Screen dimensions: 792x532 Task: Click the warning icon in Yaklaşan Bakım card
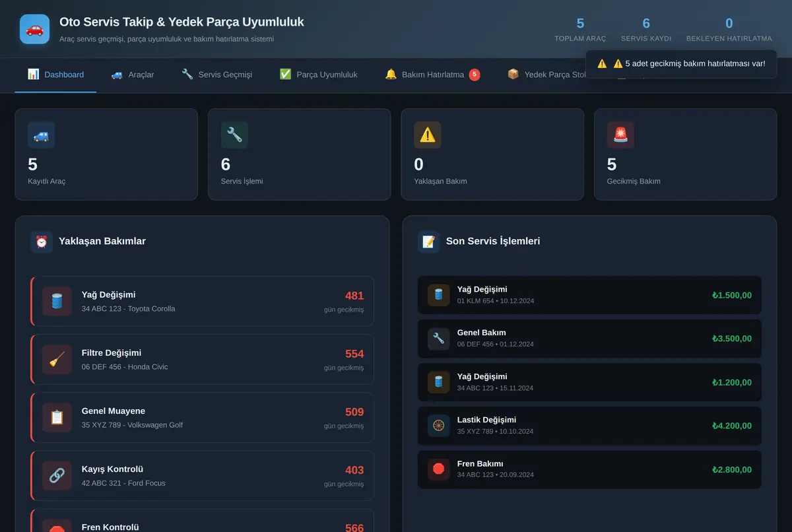point(428,135)
